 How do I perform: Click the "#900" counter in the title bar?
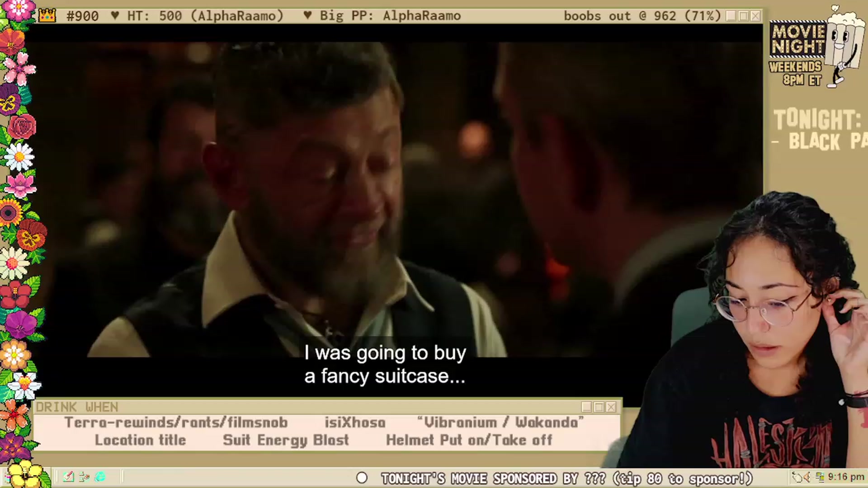(x=82, y=16)
